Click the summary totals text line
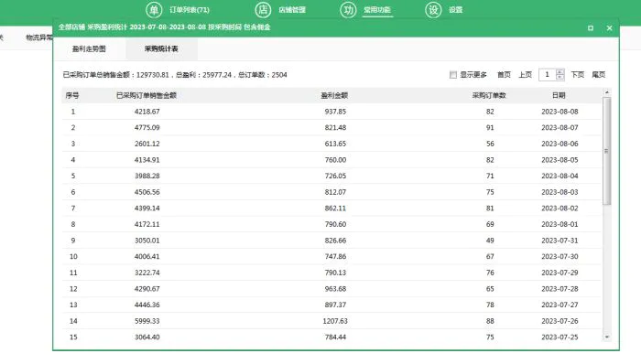Viewport: 641px width, 364px height. coord(175,75)
